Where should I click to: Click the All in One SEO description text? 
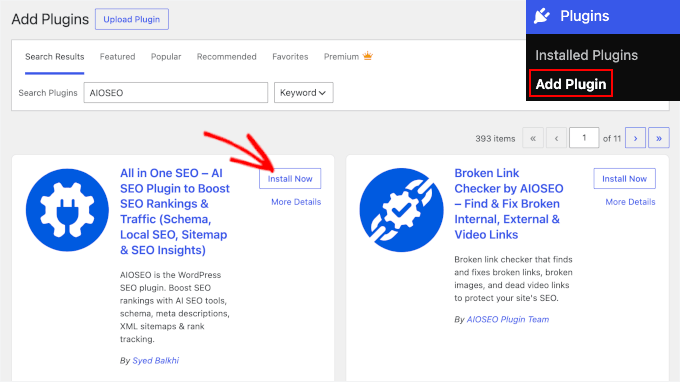[175, 307]
